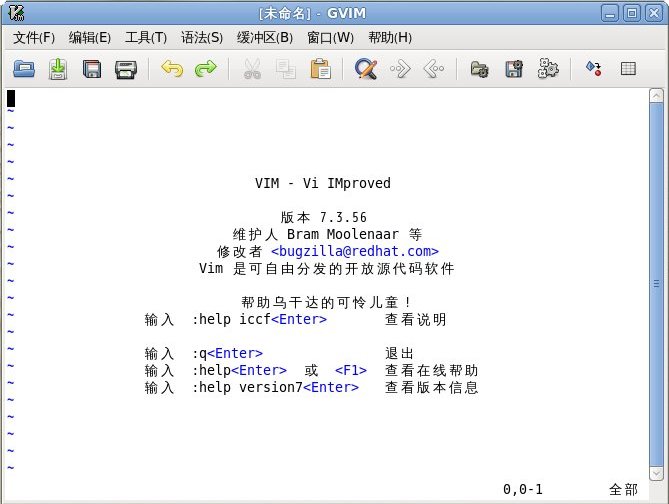Open the 文件(F) menu
Screen dimensions: 669x504
34,38
